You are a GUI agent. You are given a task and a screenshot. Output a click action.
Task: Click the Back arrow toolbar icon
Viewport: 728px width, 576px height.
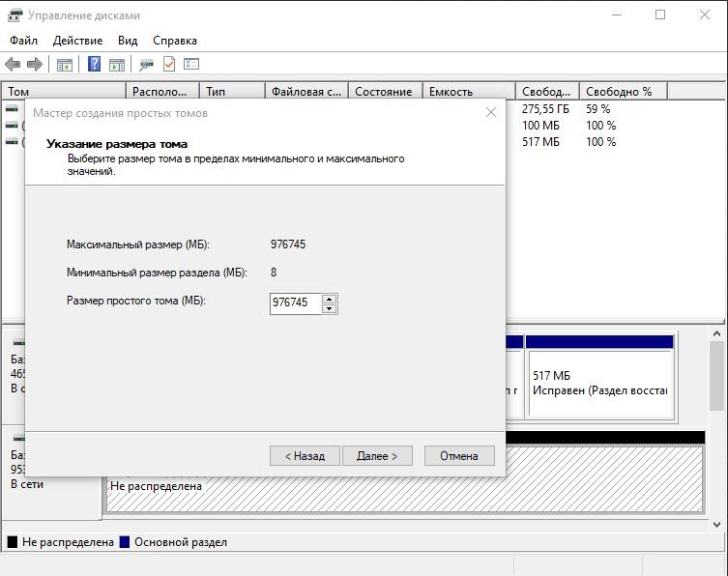(13, 64)
